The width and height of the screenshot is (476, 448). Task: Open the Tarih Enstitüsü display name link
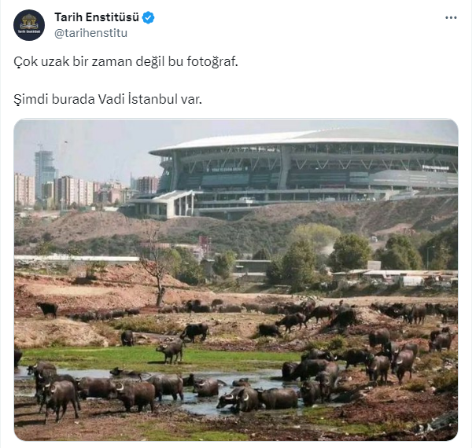tap(97, 17)
